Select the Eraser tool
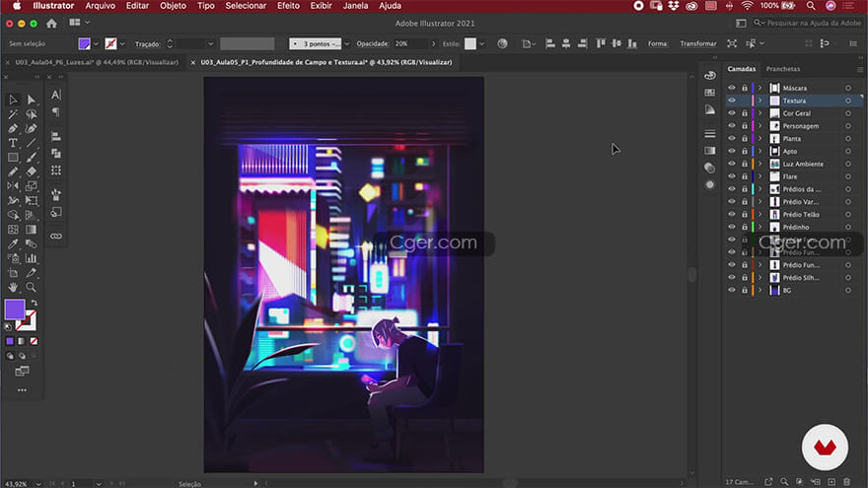 point(31,172)
